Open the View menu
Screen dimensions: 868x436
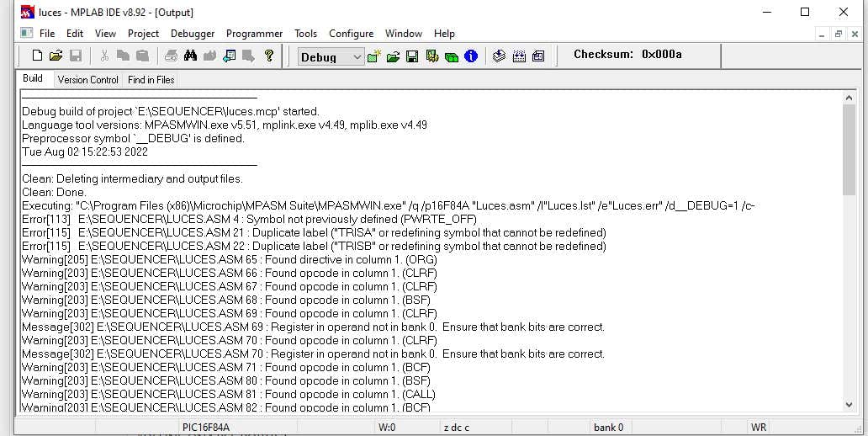pyautogui.click(x=105, y=33)
